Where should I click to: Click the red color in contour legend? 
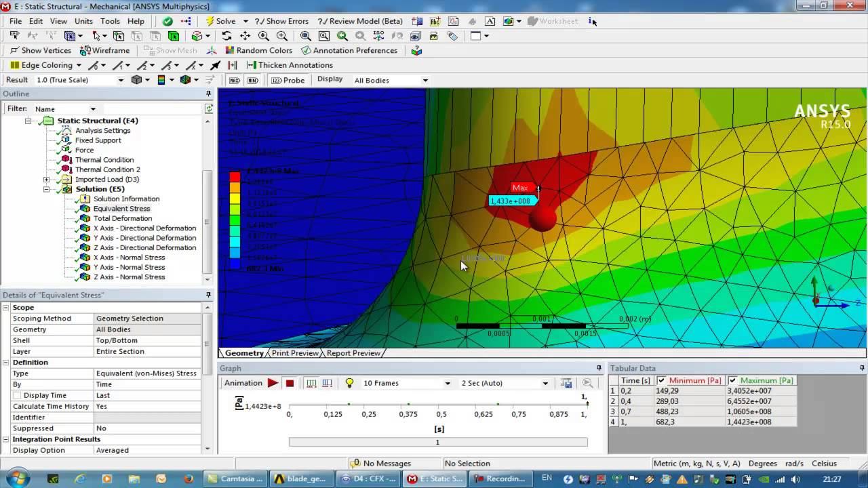pos(235,178)
